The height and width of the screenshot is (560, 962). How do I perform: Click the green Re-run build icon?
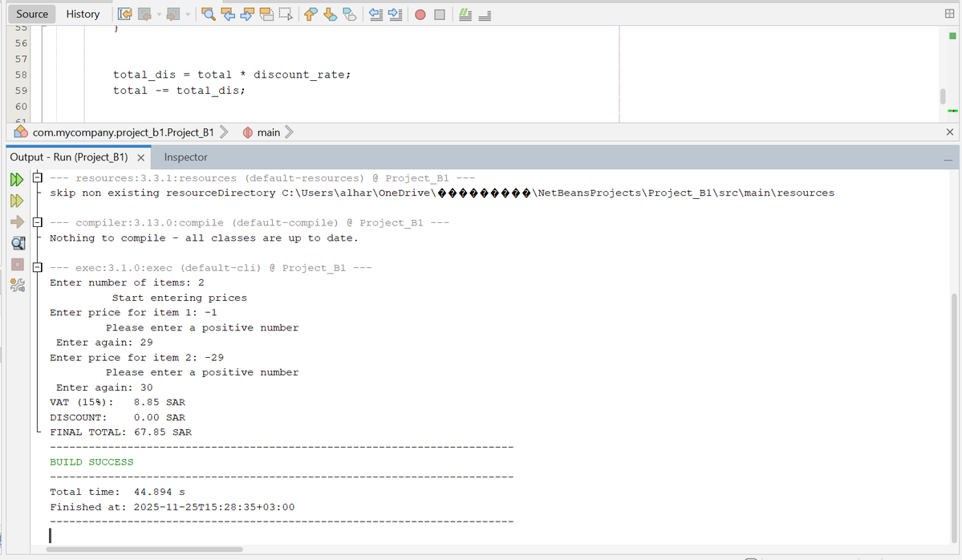tap(17, 179)
